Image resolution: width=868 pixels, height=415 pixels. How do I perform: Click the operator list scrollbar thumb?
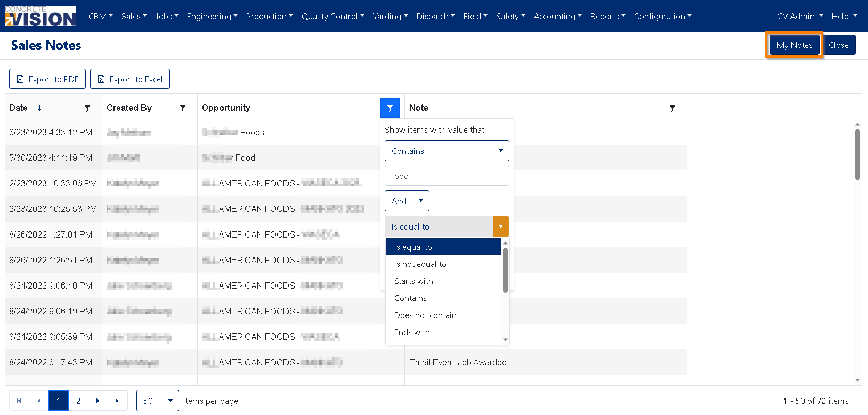(x=505, y=270)
